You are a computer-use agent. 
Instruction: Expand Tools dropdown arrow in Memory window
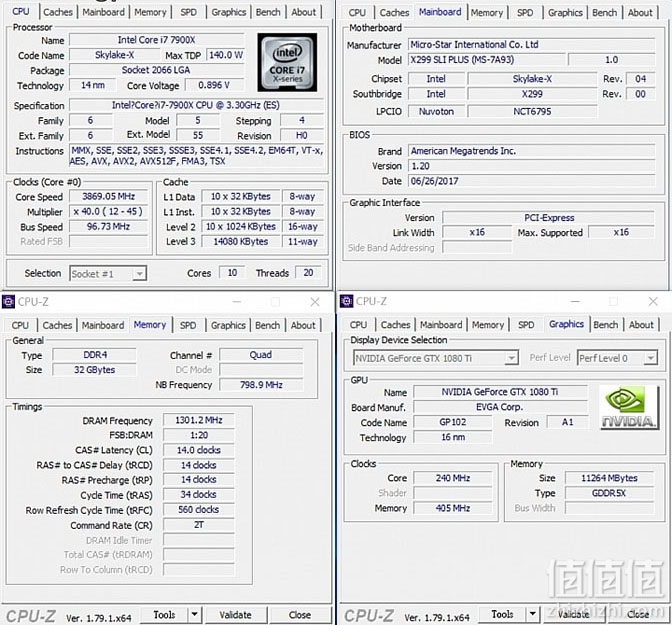pyautogui.click(x=195, y=615)
